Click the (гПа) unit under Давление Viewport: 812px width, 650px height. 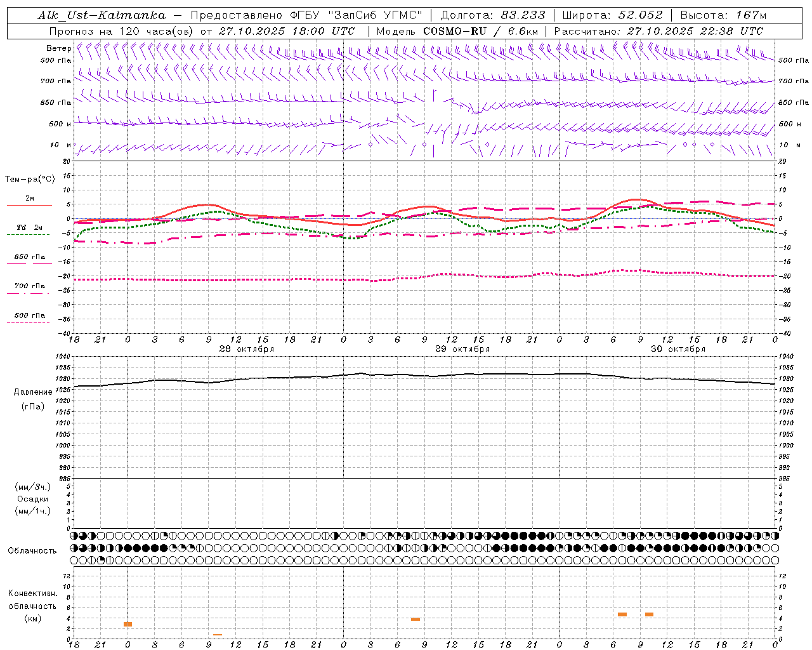pyautogui.click(x=33, y=407)
